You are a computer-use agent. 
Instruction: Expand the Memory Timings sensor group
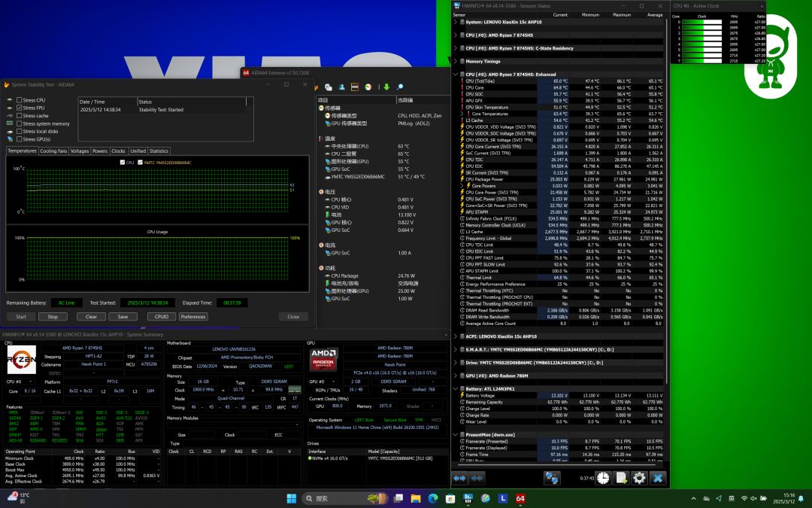(456, 61)
